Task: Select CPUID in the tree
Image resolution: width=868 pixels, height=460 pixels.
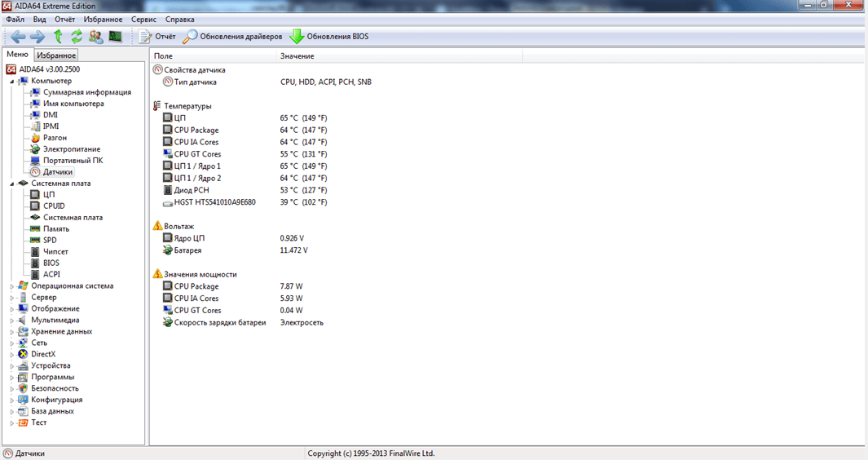Action: 54,206
